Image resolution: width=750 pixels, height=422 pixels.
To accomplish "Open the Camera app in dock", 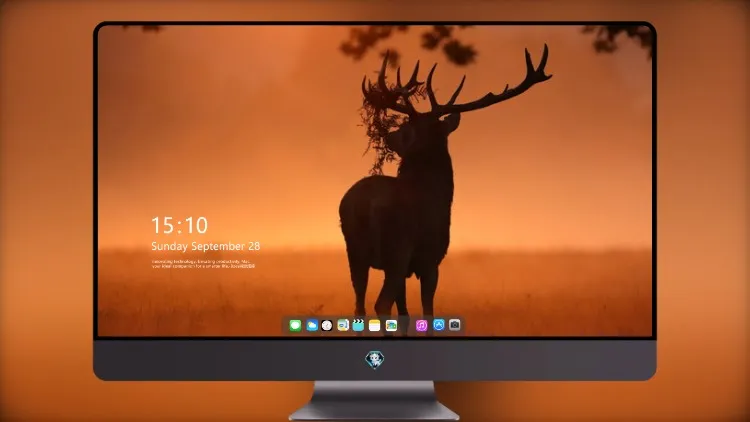I will (x=455, y=325).
